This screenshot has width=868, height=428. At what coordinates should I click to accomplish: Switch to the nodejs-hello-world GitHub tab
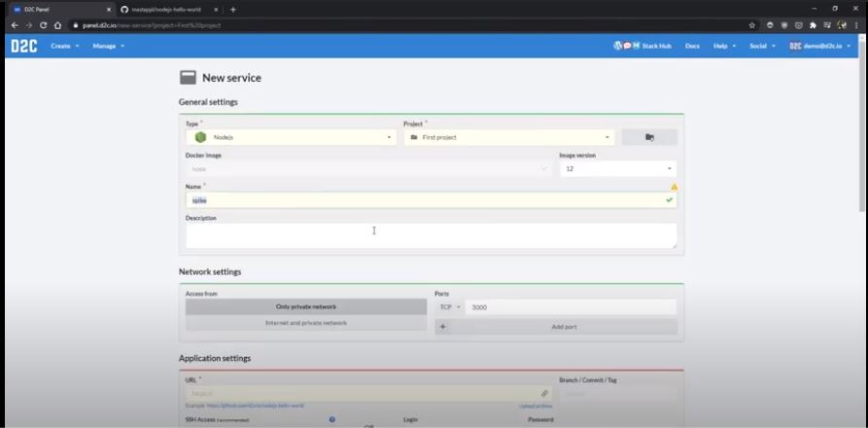[169, 10]
